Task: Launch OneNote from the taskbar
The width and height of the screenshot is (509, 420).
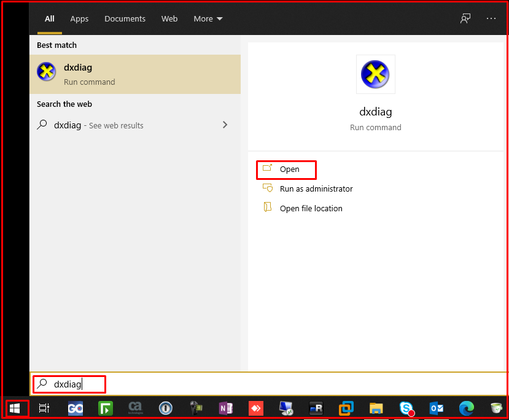Action: click(226, 408)
